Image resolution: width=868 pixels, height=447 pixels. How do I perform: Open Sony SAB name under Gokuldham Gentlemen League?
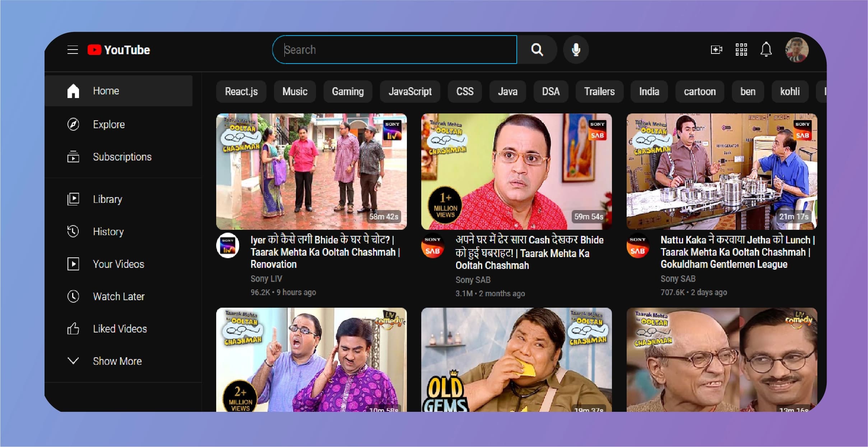pos(678,279)
